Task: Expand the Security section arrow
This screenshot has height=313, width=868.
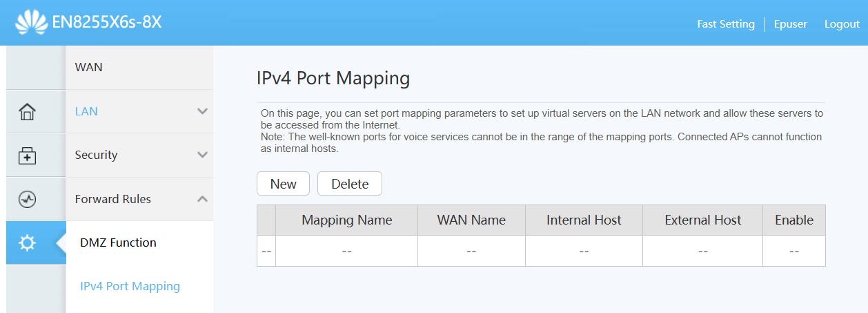Action: pos(202,155)
